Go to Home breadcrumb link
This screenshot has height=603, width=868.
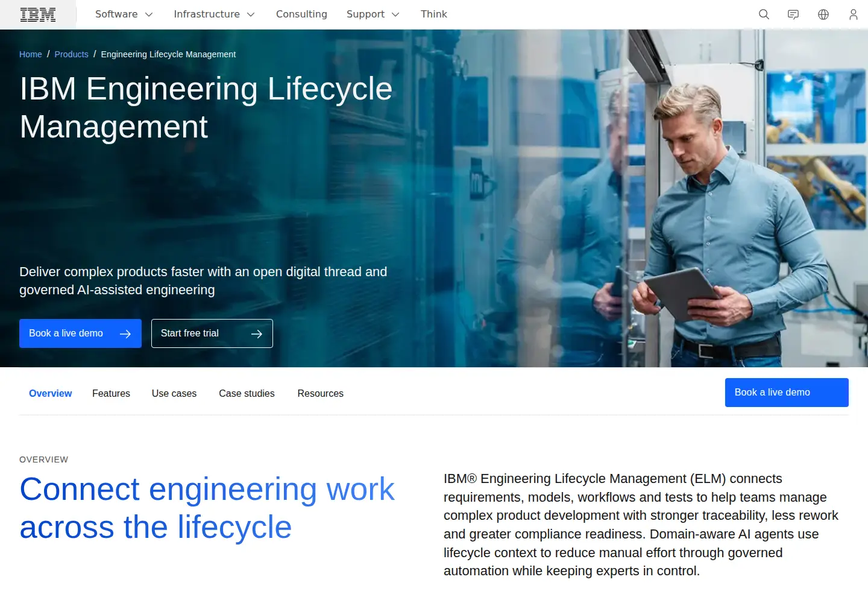click(x=31, y=54)
